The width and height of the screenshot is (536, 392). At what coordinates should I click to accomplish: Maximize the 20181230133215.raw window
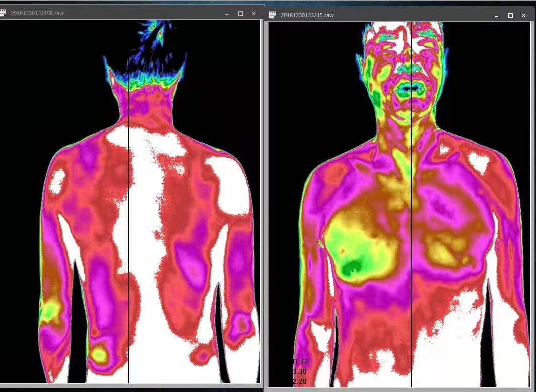tap(510, 15)
